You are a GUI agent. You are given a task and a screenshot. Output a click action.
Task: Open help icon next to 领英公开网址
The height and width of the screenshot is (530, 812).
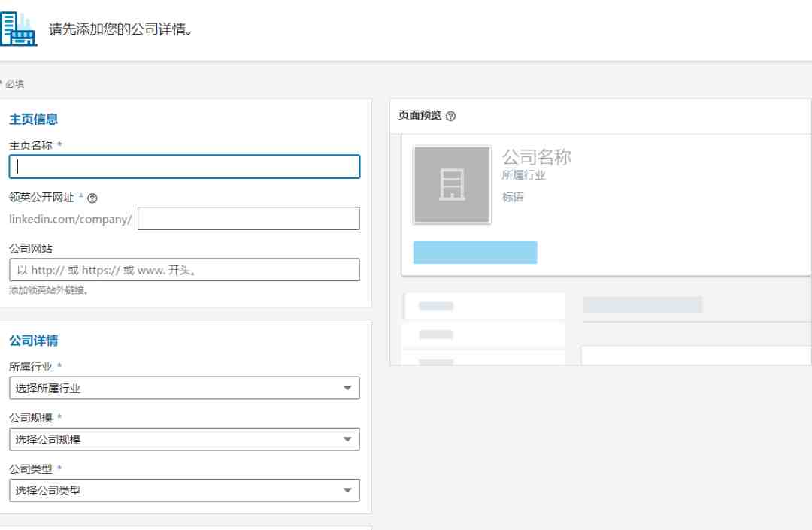[92, 198]
